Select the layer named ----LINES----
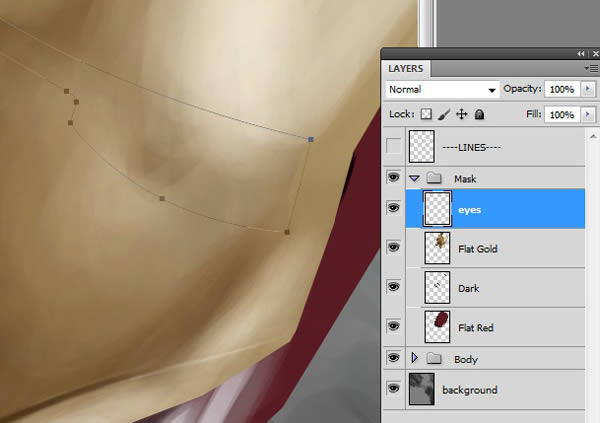The height and width of the screenshot is (423, 600). [x=471, y=147]
